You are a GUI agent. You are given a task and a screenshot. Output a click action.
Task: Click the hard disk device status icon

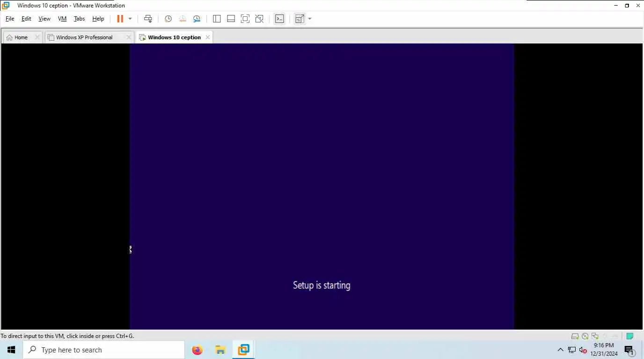(575, 336)
